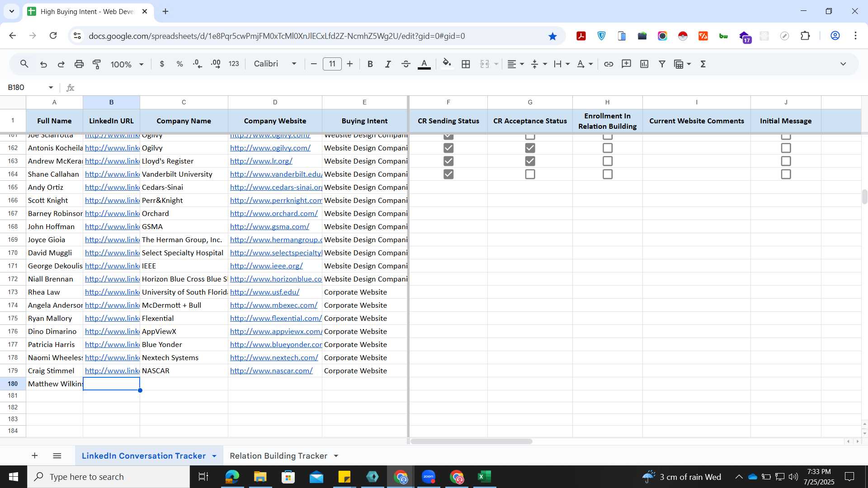The image size is (868, 488).
Task: Open a new browser tab
Action: coord(165,11)
